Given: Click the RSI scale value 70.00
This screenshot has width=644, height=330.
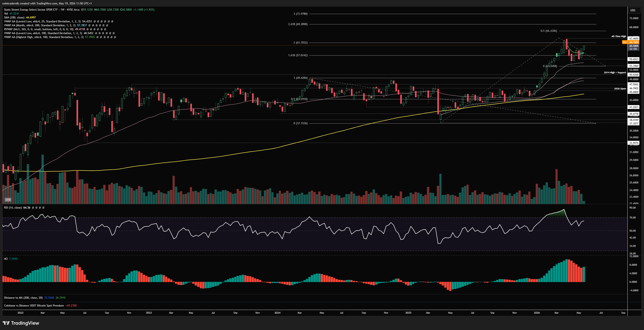Looking at the screenshot, I should coord(632,218).
